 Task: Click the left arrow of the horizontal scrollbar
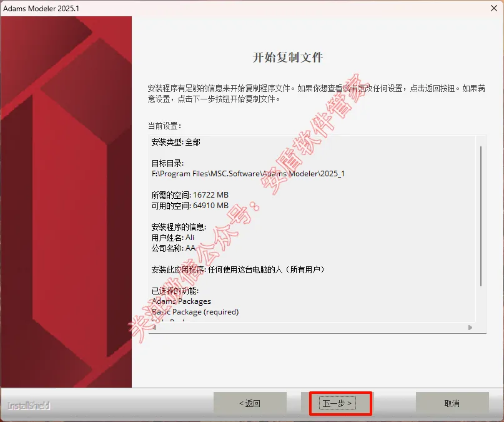click(x=154, y=328)
